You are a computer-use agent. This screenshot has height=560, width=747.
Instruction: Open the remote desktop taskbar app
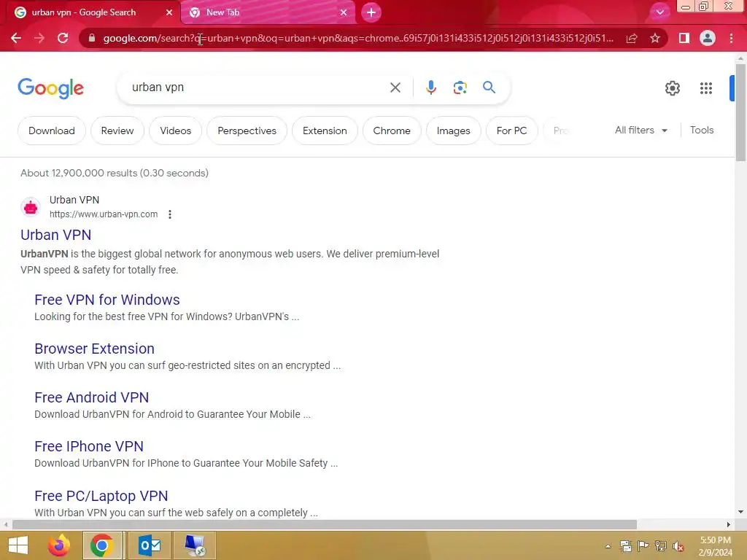point(195,545)
